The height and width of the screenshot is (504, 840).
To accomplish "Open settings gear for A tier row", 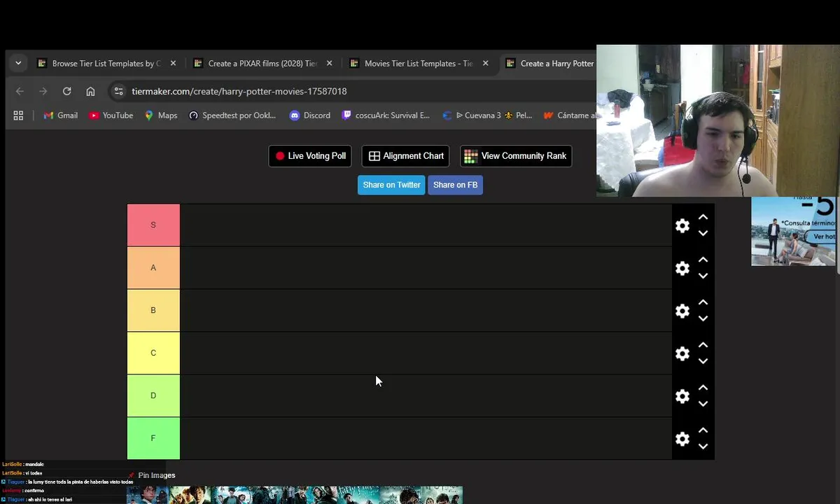I will pos(682,268).
